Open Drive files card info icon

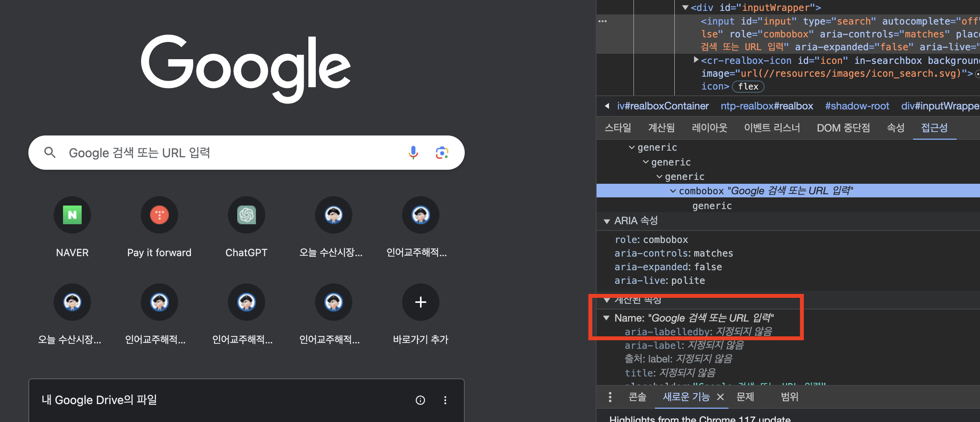tap(420, 400)
